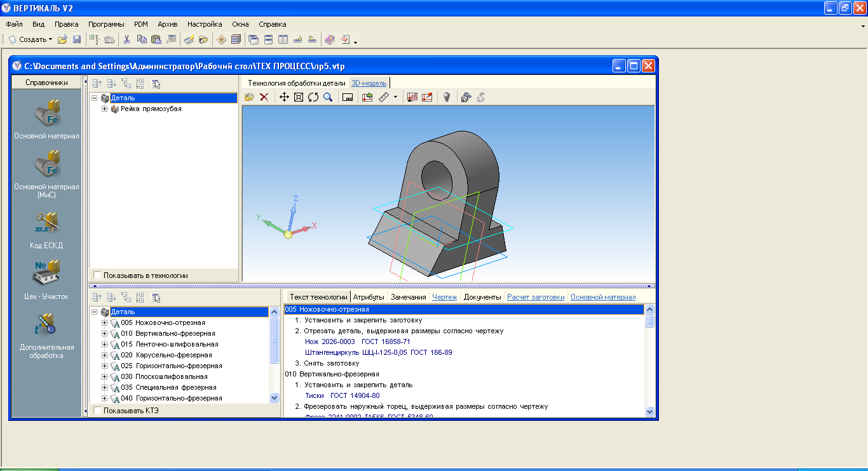Image resolution: width=868 pixels, height=471 pixels.
Task: Switch to the Документы tab
Action: tap(482, 297)
